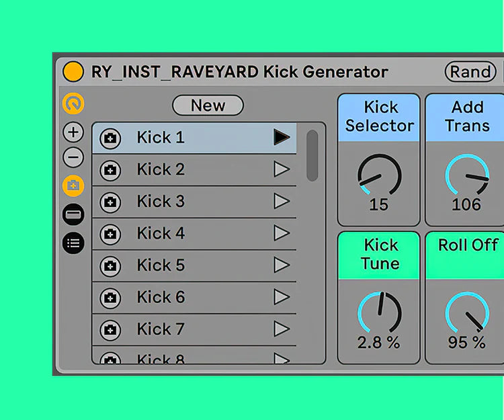The height and width of the screenshot is (420, 504).
Task: Select the Kick 2 variation name
Action: [x=161, y=169]
